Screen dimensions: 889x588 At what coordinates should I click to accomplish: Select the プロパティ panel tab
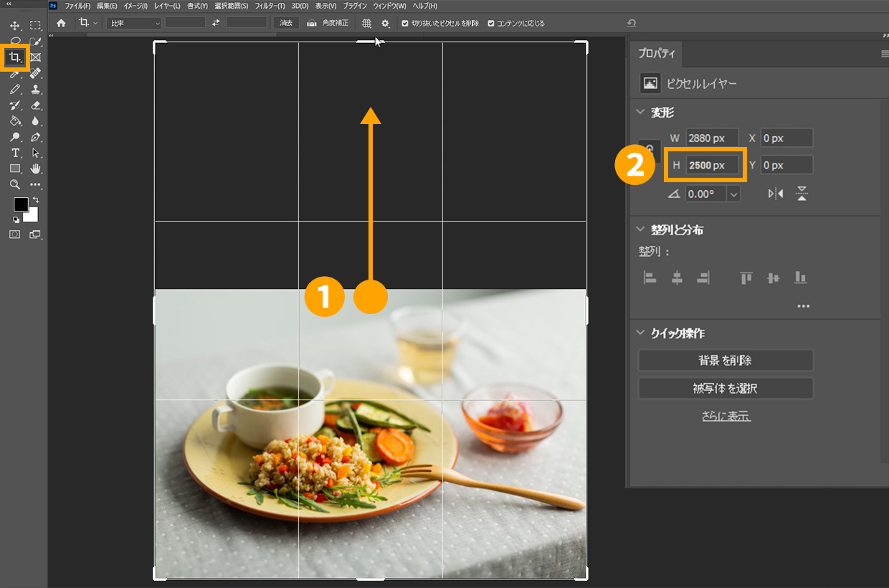coord(657,54)
